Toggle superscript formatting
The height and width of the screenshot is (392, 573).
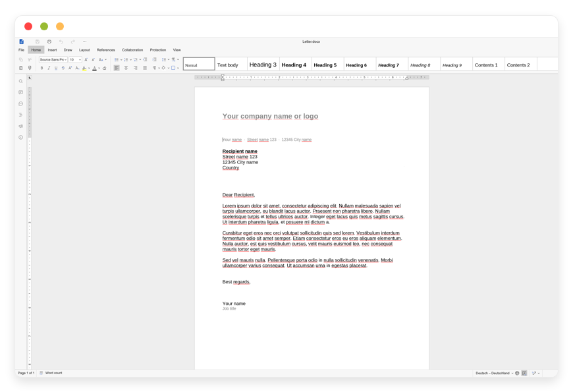click(70, 68)
